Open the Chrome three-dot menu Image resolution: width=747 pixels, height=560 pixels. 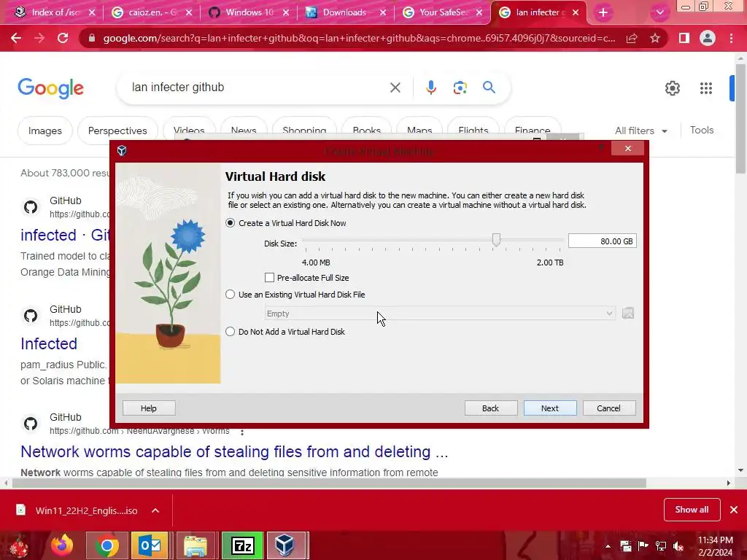click(x=731, y=38)
